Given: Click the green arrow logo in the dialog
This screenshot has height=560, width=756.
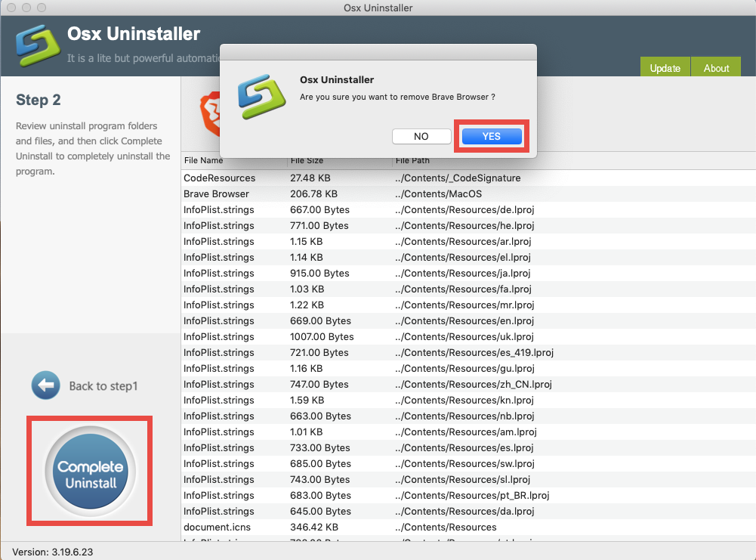Looking at the screenshot, I should [x=261, y=97].
